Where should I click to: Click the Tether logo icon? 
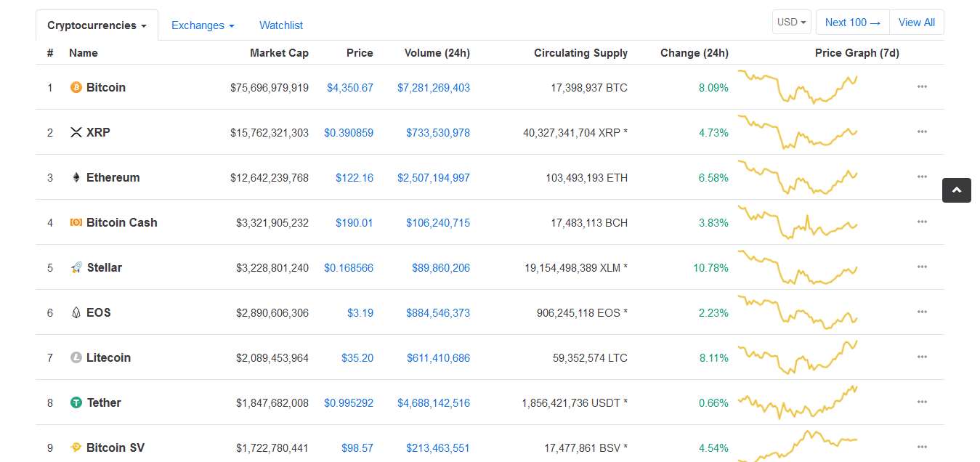pos(76,402)
